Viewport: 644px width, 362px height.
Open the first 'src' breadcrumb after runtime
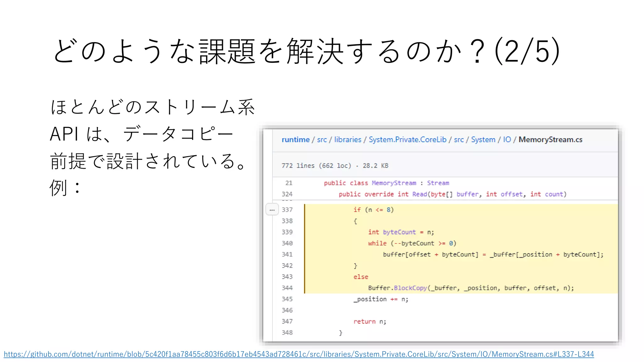pyautogui.click(x=322, y=140)
